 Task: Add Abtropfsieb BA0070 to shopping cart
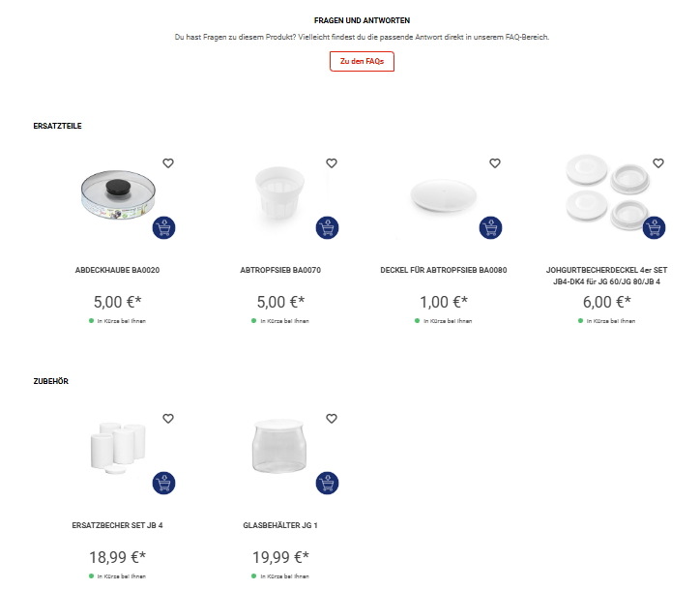point(327,228)
